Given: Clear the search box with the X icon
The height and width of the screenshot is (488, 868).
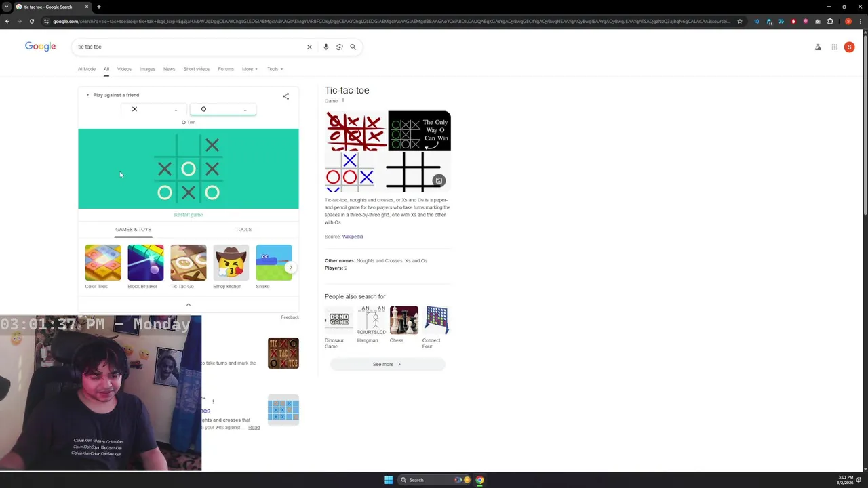Looking at the screenshot, I should click(x=309, y=47).
